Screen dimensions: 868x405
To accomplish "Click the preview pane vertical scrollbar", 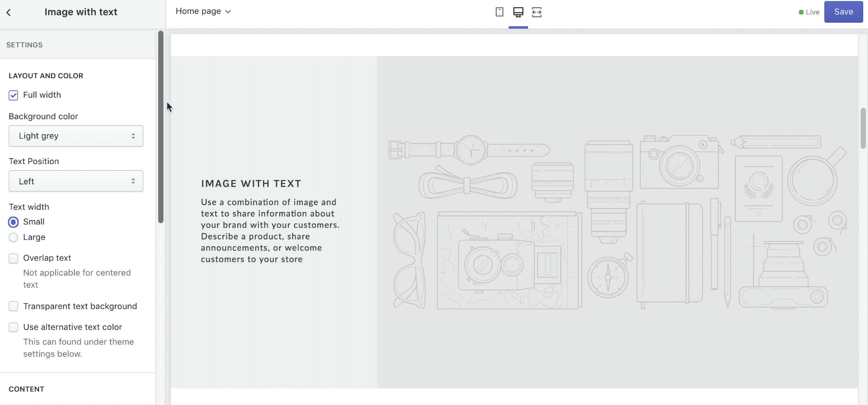I will coord(863,128).
